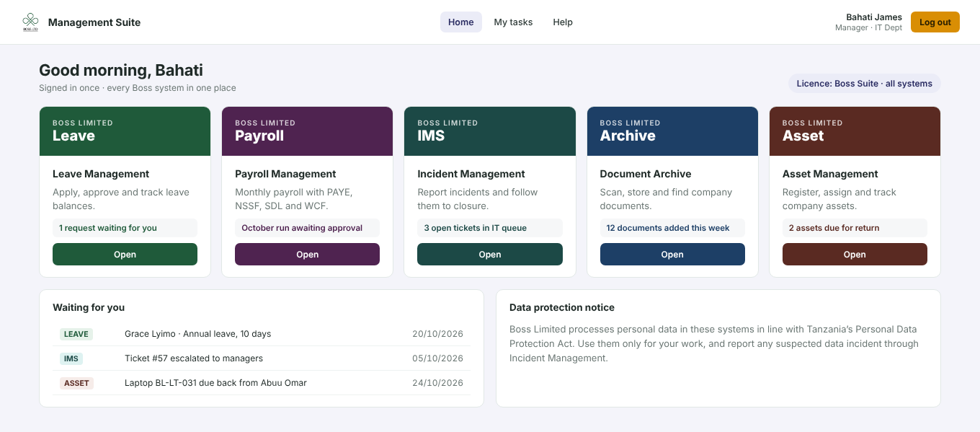Open Asset Management system

[x=855, y=255]
